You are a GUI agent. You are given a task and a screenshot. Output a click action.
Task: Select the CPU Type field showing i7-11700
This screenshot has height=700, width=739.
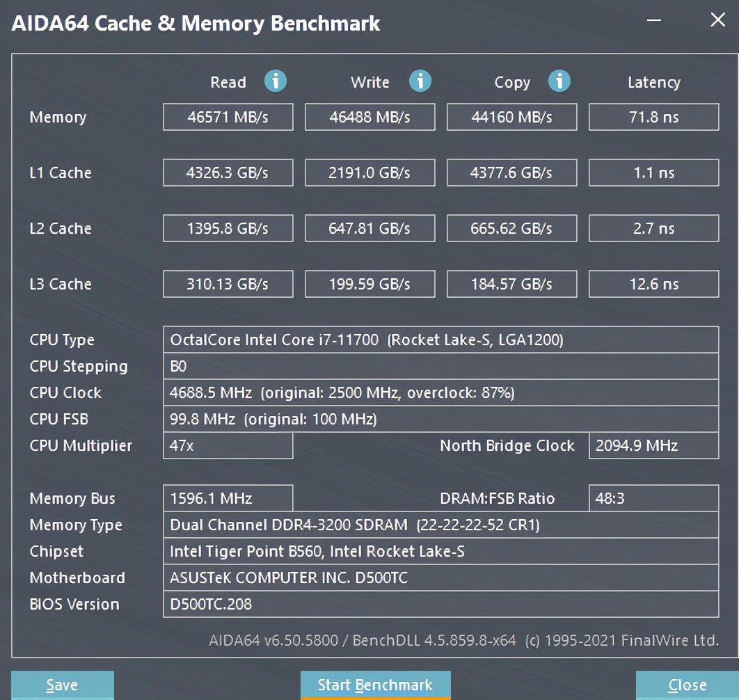(441, 340)
